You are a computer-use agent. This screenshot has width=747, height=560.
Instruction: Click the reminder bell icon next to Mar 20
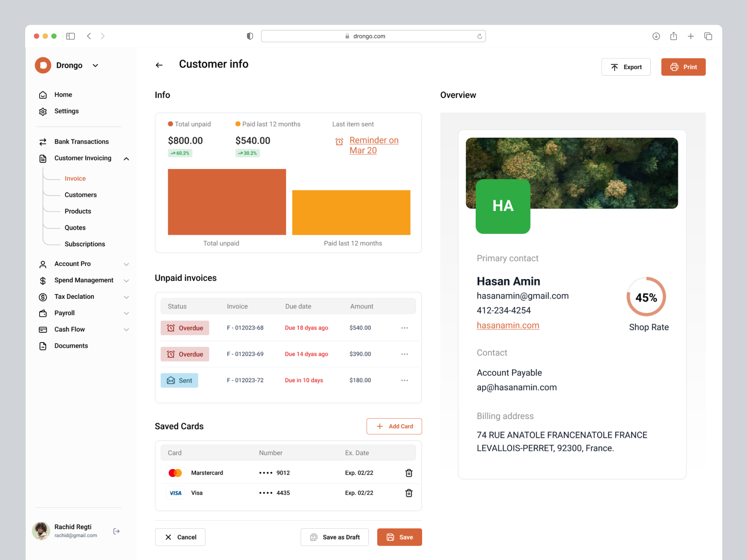coord(339,141)
